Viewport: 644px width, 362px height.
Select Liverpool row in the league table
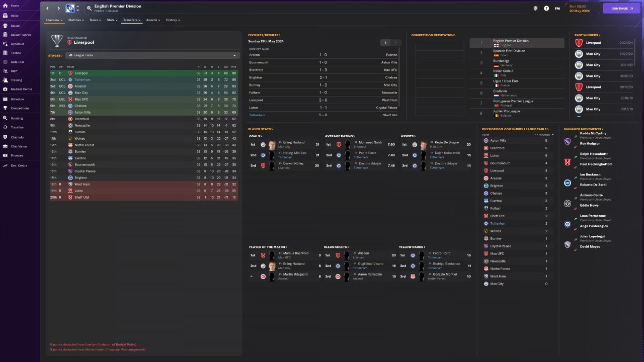[143, 73]
